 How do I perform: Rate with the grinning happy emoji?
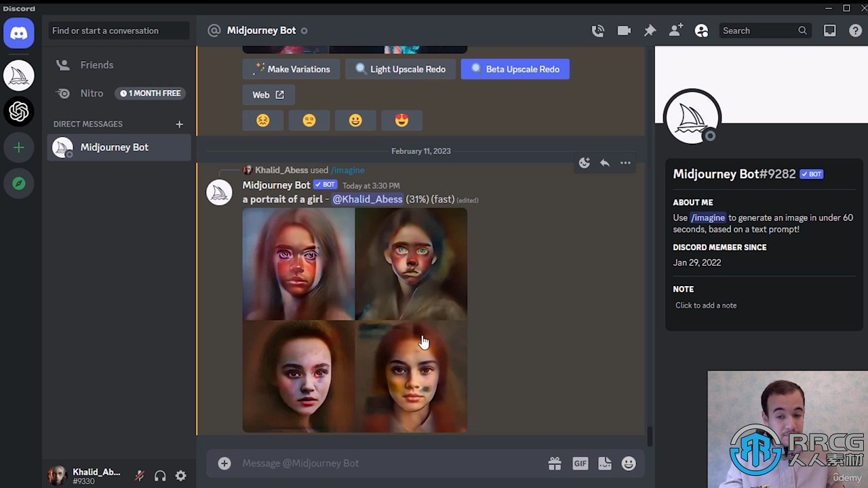pyautogui.click(x=355, y=121)
